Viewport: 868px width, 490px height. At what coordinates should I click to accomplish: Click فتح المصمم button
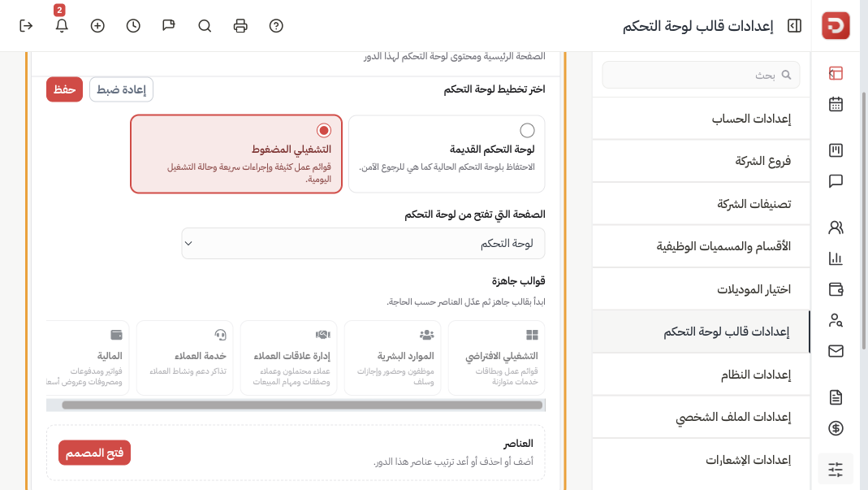click(x=95, y=453)
